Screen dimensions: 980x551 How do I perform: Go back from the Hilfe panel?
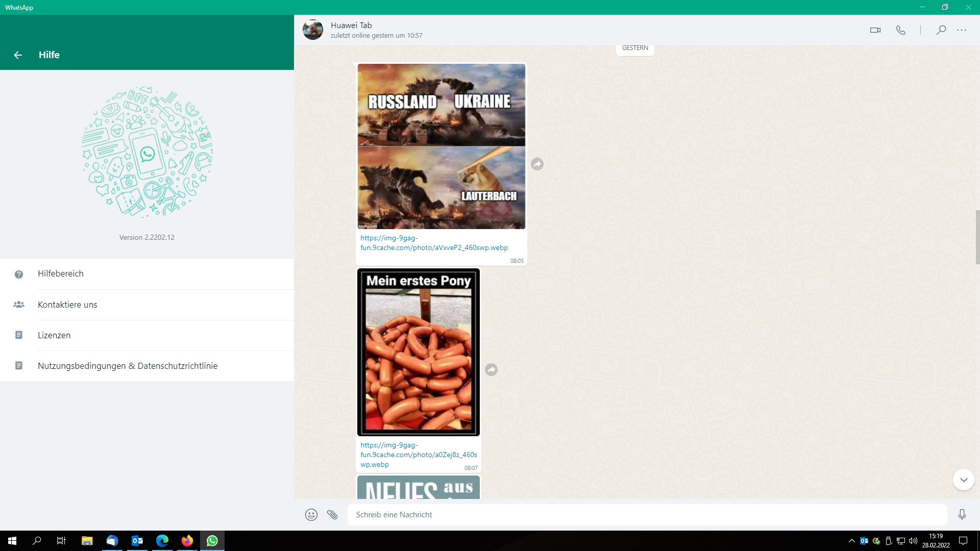coord(18,55)
